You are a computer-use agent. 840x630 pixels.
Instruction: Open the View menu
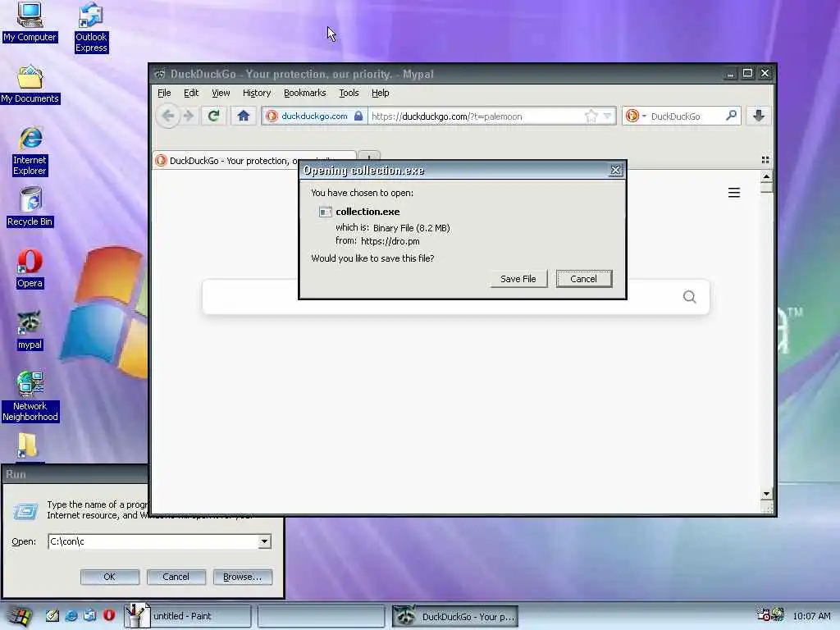click(x=221, y=93)
